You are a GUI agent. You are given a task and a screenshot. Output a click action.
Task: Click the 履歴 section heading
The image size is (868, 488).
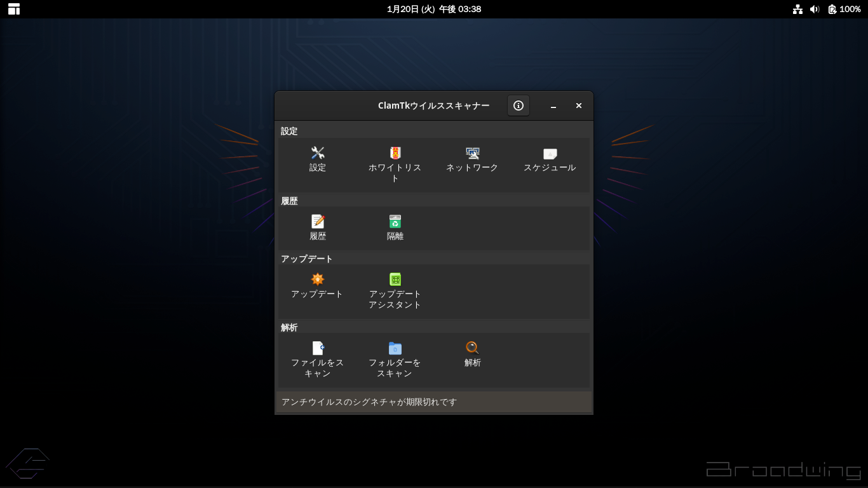point(289,201)
